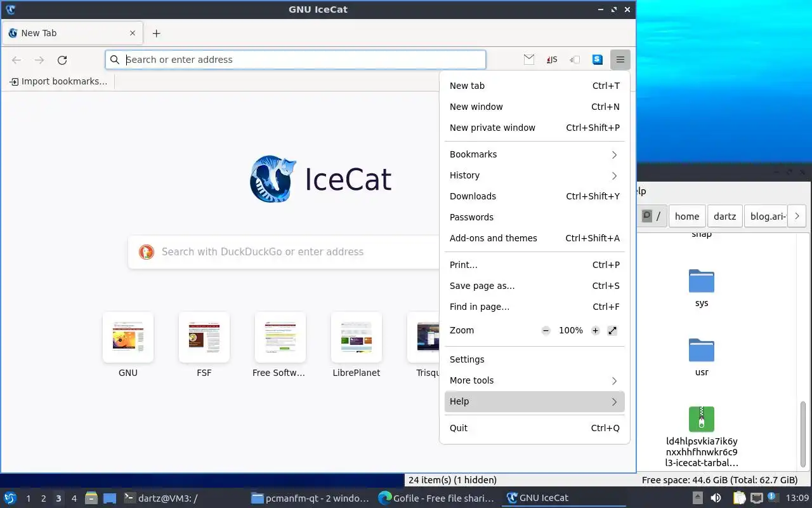Image resolution: width=812 pixels, height=508 pixels.
Task: Open Add-ons and themes
Action: [x=534, y=238]
